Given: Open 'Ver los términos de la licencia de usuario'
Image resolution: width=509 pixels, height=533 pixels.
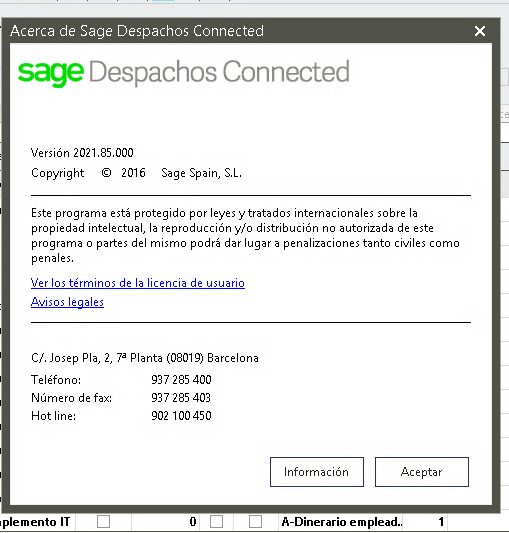Looking at the screenshot, I should [x=138, y=283].
